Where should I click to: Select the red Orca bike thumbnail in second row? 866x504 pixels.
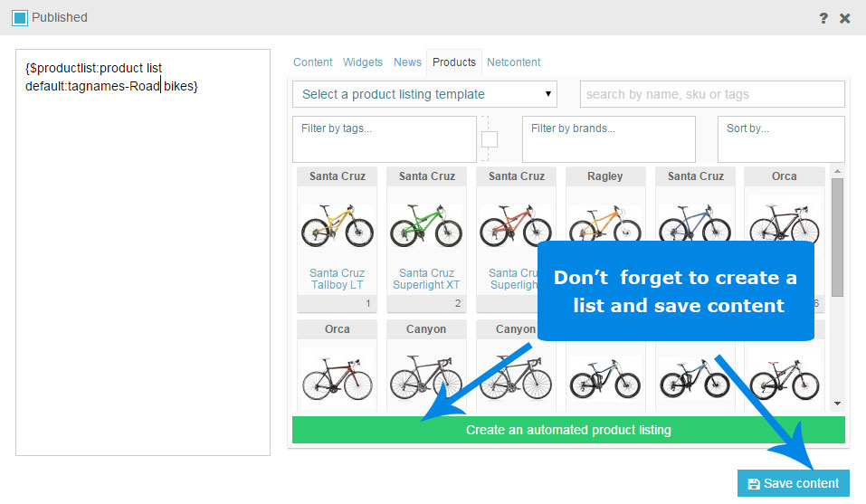click(338, 378)
